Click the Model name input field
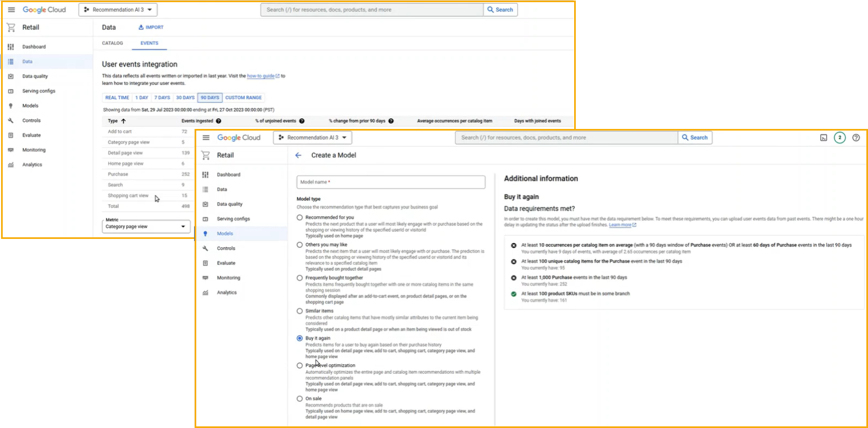The image size is (868, 428). [390, 182]
